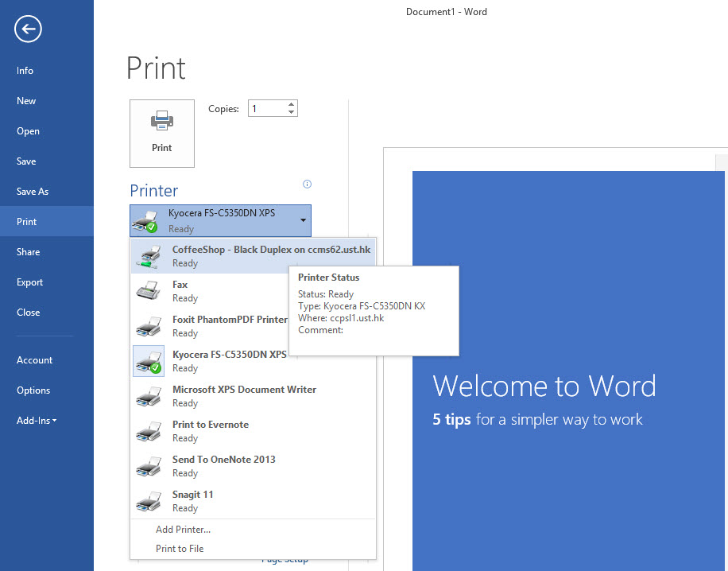Click Add Printer... option
The image size is (728, 571).
[184, 530]
